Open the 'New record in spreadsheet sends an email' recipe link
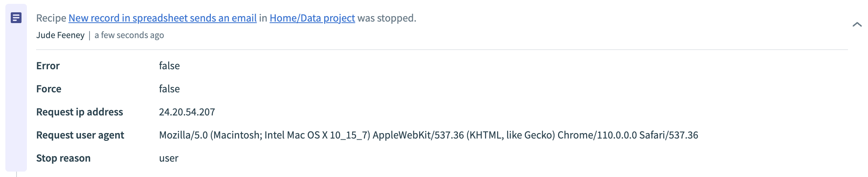 coord(162,18)
